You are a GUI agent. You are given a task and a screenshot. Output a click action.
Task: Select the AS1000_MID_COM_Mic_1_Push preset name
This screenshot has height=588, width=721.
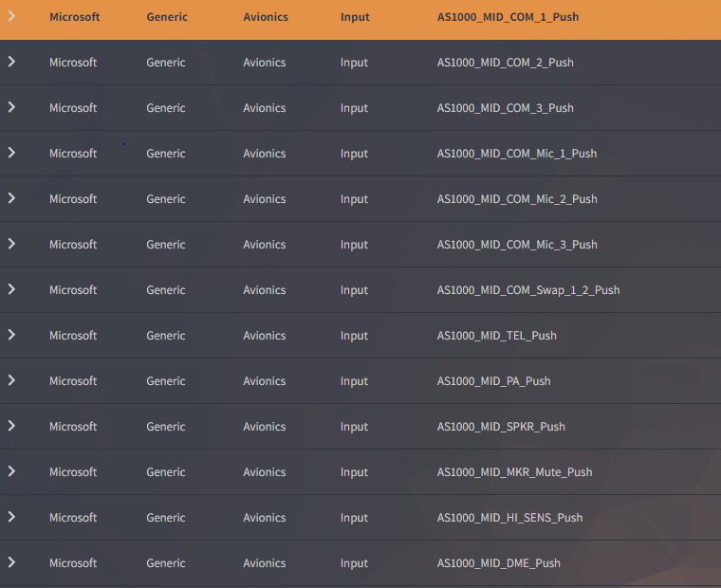[x=517, y=154]
